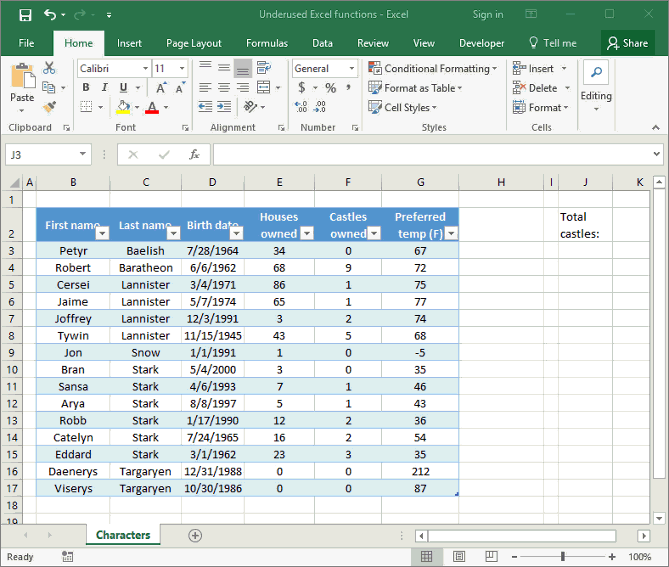
Task: Toggle Top Align for cells
Action: 205,68
